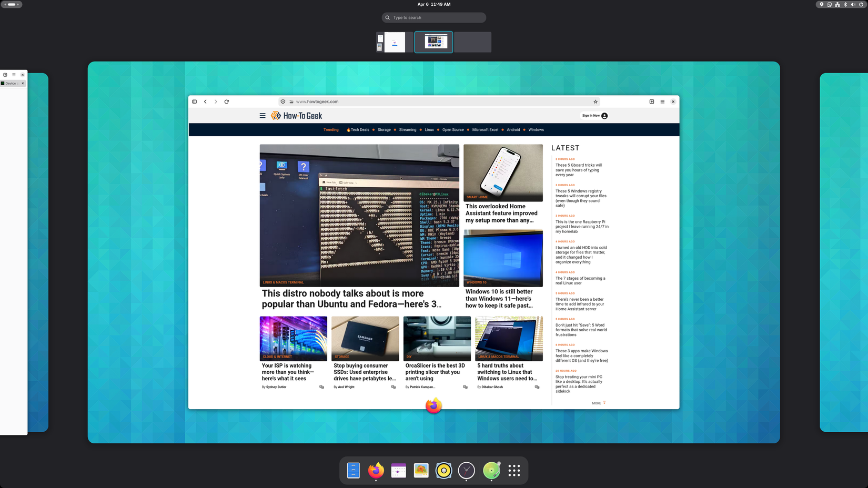Screen dimensions: 868x488
Task: Open the Calendar app in dock
Action: (399, 470)
